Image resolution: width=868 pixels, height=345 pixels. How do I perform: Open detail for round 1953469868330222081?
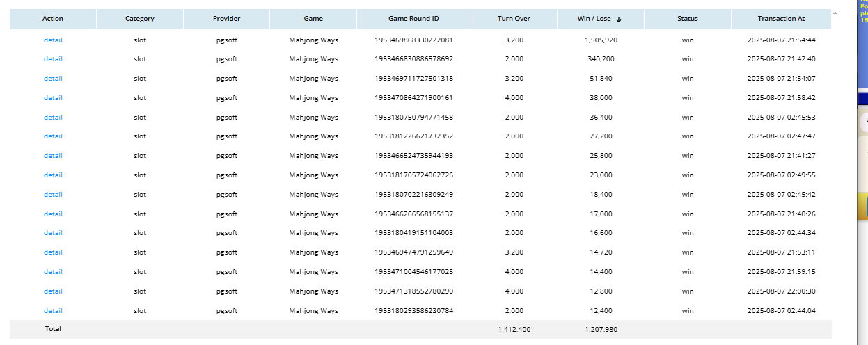[53, 40]
